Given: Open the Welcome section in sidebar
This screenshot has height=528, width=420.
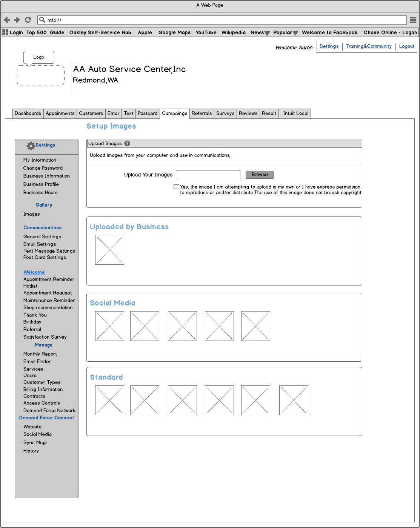Looking at the screenshot, I should click(x=34, y=272).
